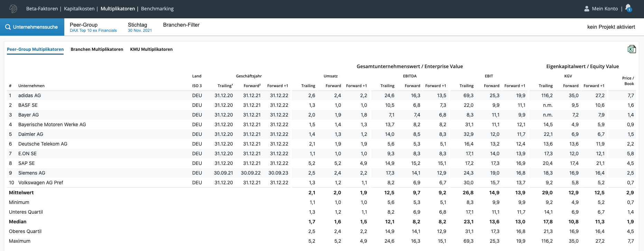
Task: Click the Excel export icon
Action: 631,49
